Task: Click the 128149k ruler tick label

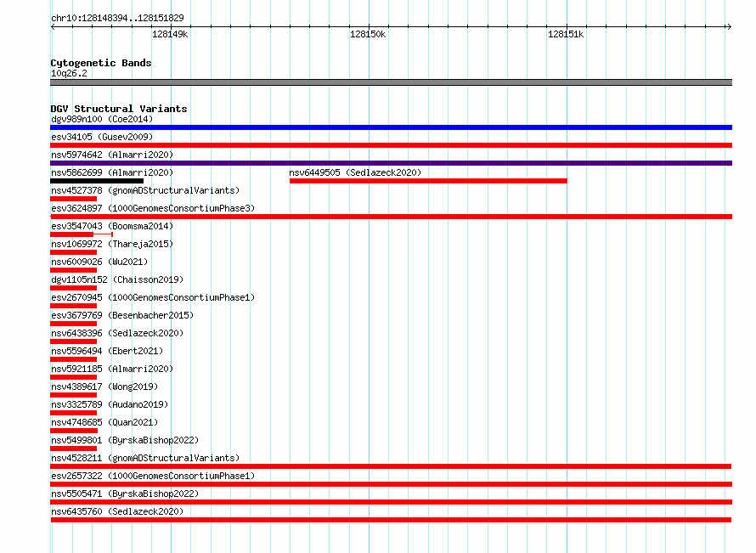Action: click(x=170, y=34)
